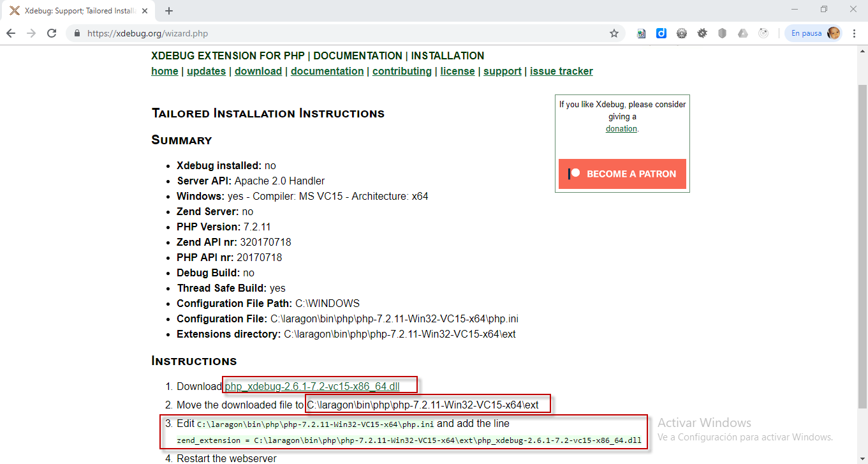Click the 'Server API: Apache 2.0 Handler' line

[251, 181]
